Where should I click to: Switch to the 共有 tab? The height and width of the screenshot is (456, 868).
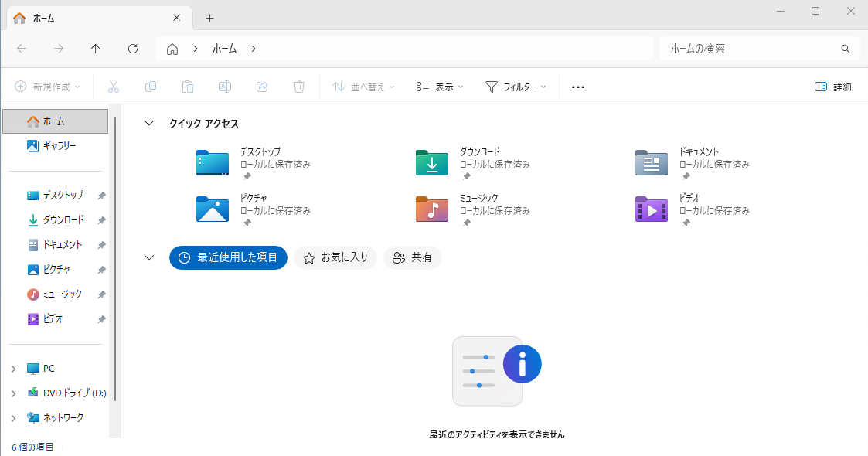(x=413, y=257)
